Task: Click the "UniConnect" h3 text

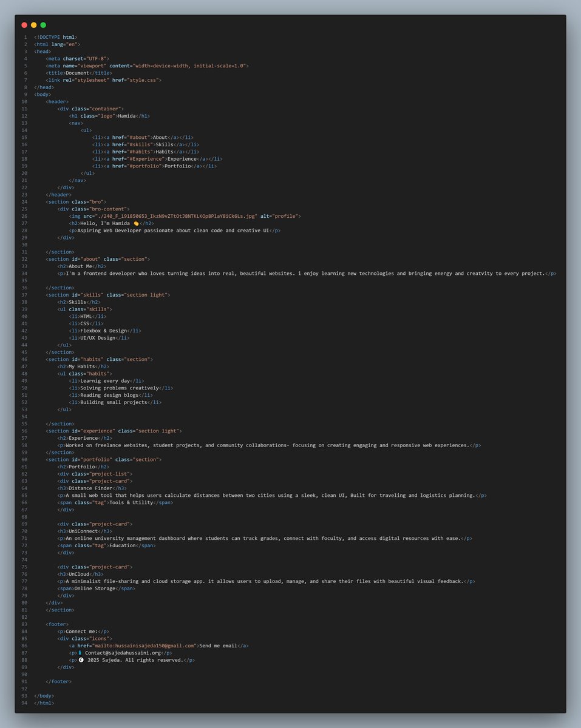Action: tap(83, 531)
